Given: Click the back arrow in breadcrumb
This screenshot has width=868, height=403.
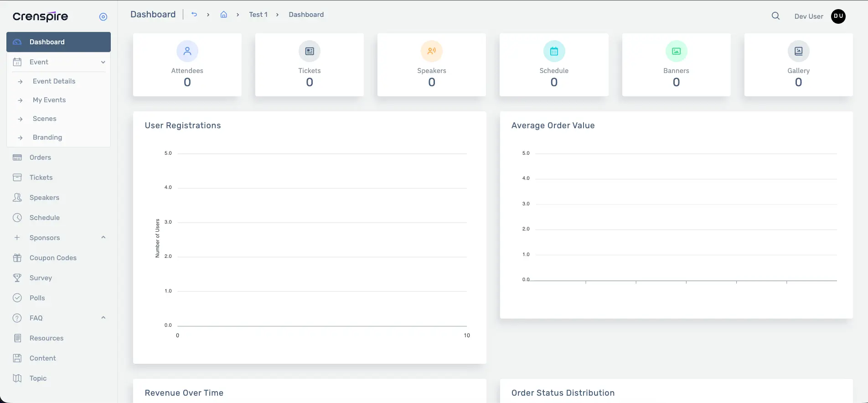Looking at the screenshot, I should (194, 15).
